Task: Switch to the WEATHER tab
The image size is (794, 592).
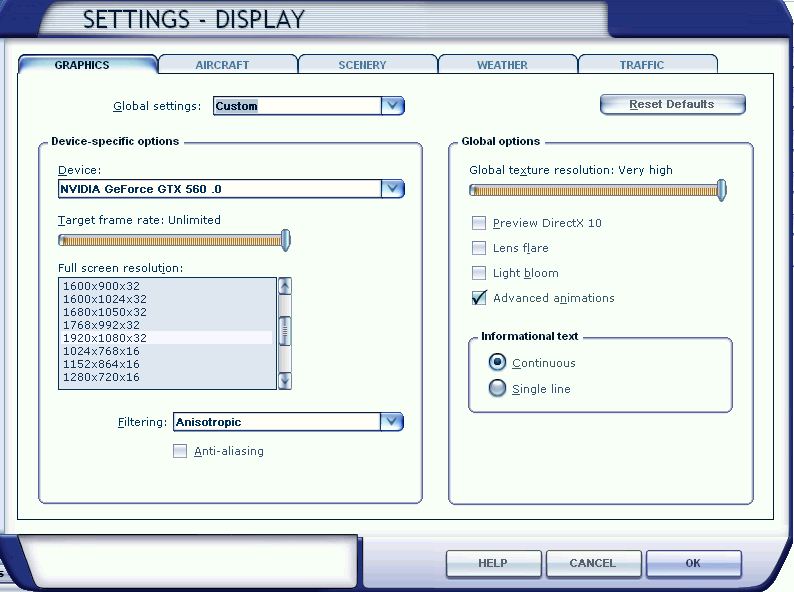Action: tap(507, 65)
